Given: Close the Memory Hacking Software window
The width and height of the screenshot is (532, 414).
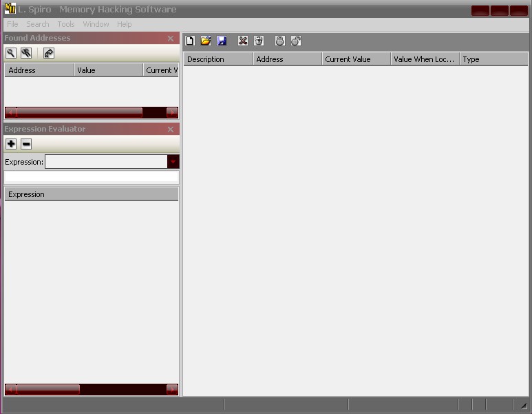Looking at the screenshot, I should click(x=519, y=10).
